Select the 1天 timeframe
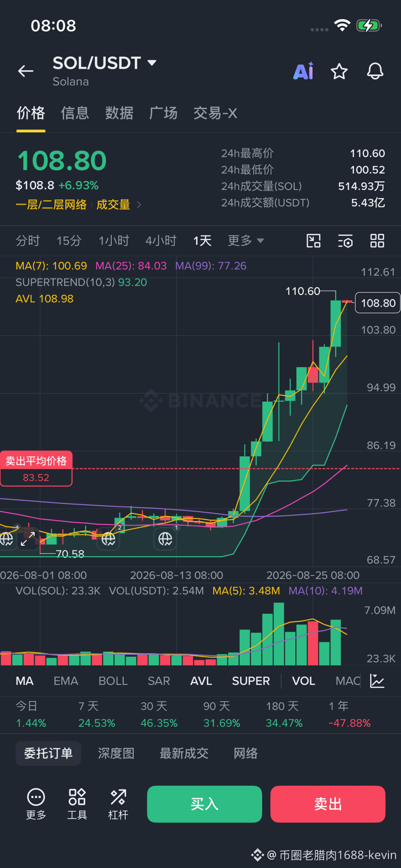 [x=202, y=241]
